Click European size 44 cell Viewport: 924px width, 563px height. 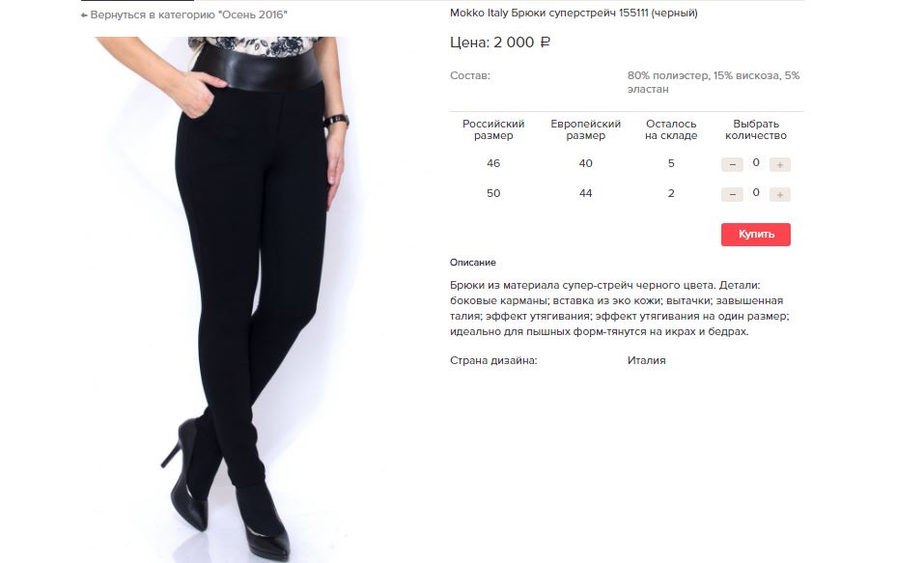click(586, 193)
